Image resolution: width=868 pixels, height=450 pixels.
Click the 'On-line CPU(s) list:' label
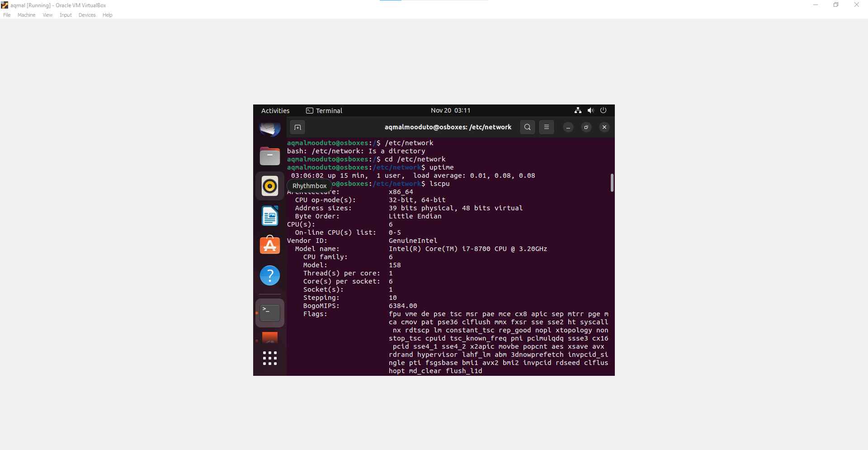335,232
